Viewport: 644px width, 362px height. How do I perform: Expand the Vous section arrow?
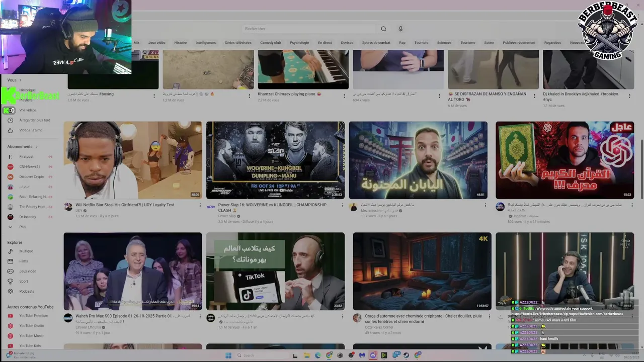click(x=20, y=80)
